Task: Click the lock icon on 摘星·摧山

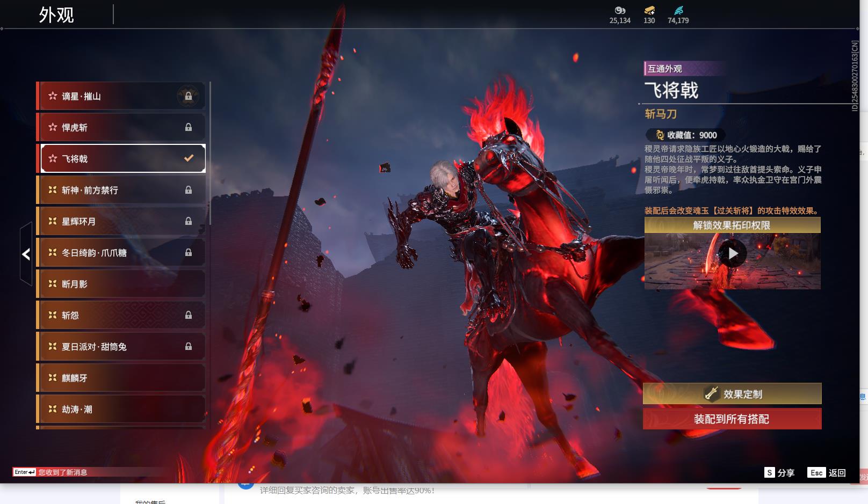Action: pyautogui.click(x=189, y=96)
